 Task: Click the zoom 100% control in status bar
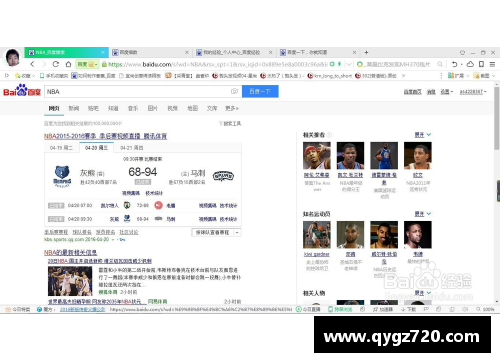tap(485, 309)
